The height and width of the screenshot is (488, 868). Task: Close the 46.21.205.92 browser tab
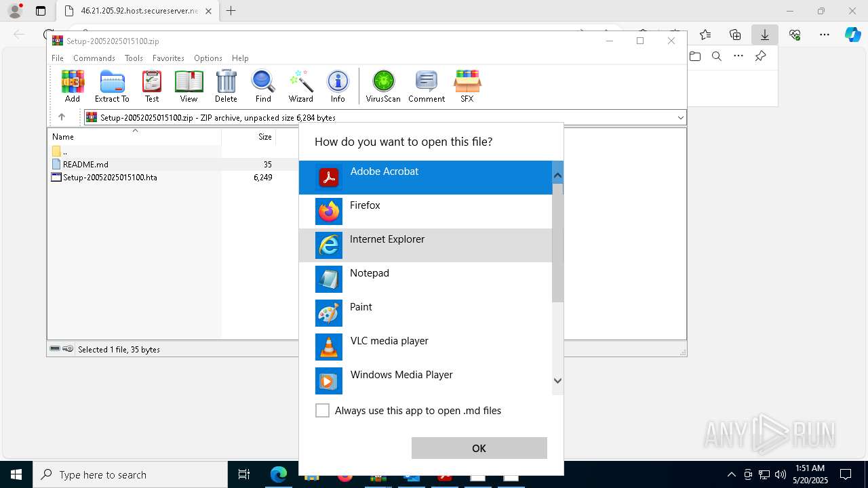[208, 11]
